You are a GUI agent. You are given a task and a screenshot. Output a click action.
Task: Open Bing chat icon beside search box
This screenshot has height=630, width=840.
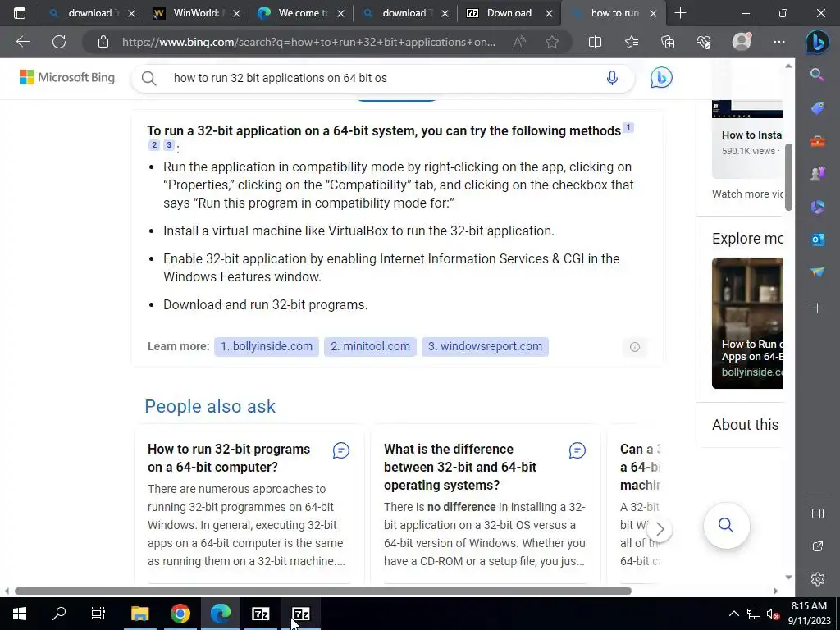[661, 78]
